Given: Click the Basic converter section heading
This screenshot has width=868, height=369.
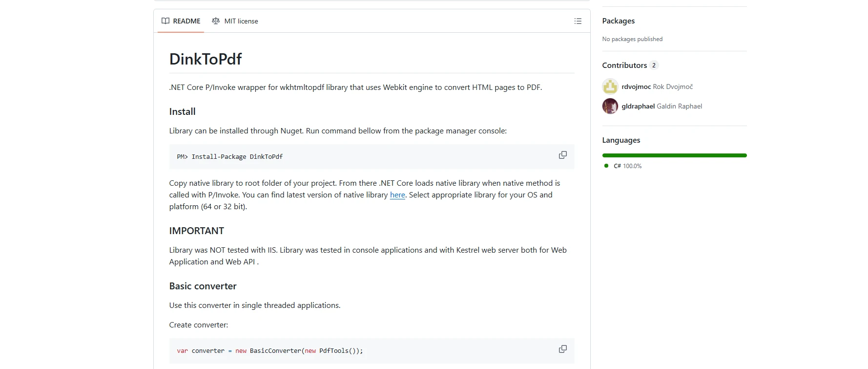Looking at the screenshot, I should [x=203, y=286].
